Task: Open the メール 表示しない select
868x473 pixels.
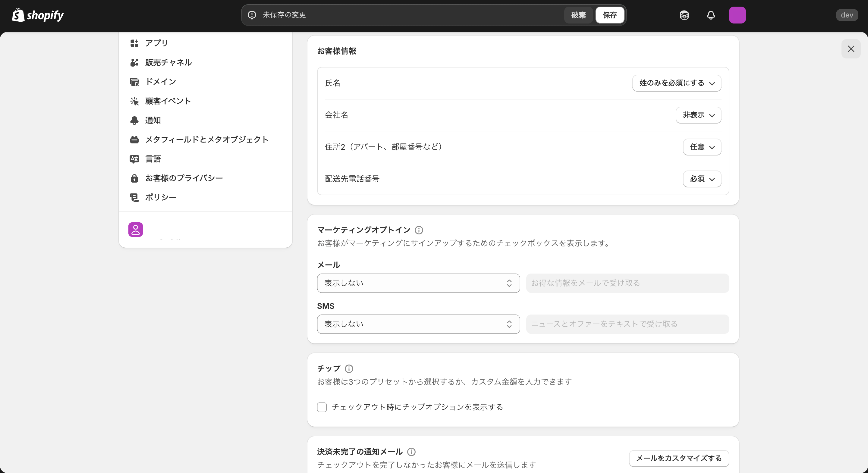Action: tap(419, 283)
